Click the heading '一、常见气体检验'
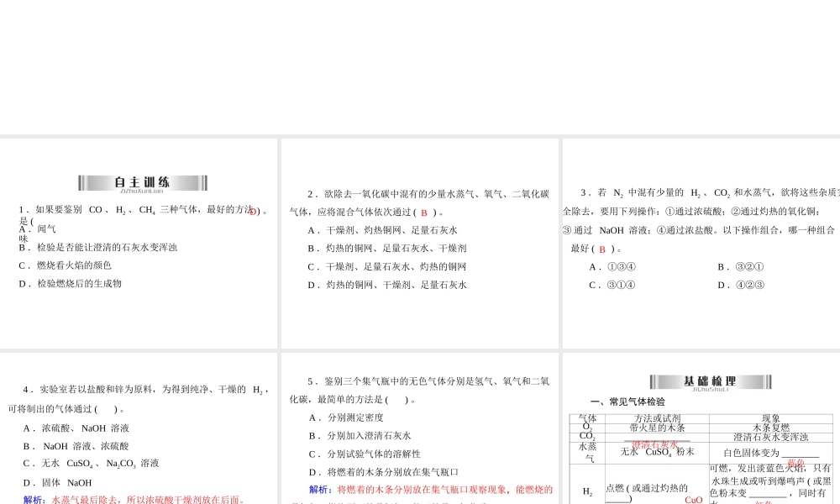 tap(627, 402)
